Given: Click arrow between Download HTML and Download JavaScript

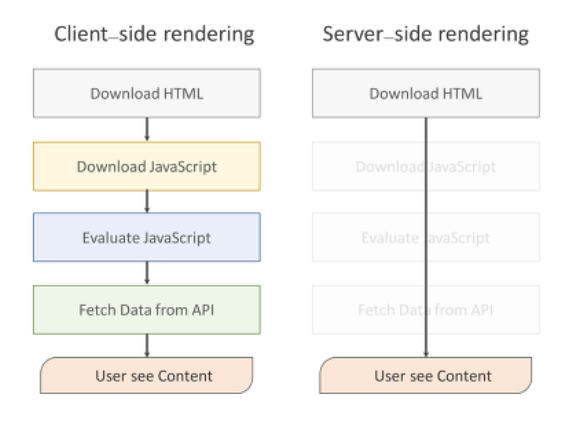Looking at the screenshot, I should click(x=147, y=129).
